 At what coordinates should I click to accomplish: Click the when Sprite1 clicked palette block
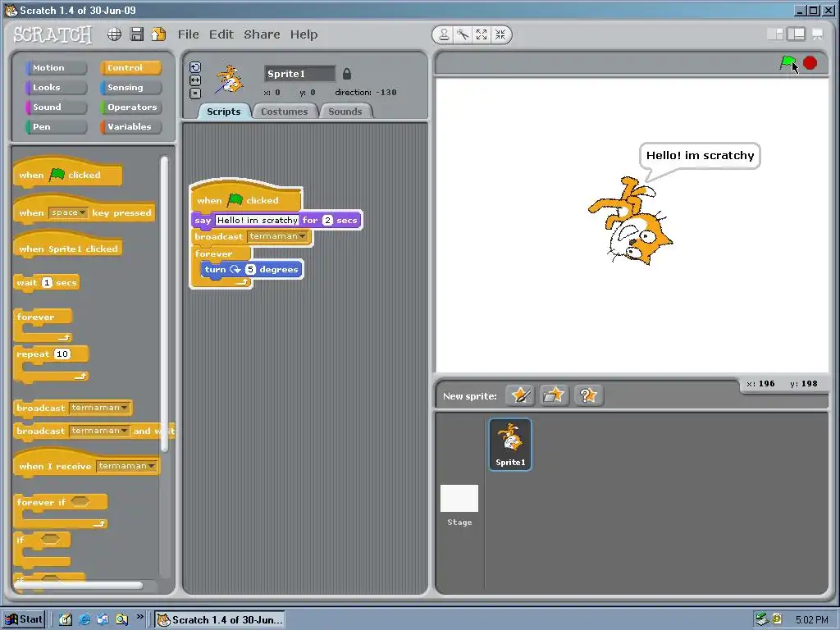[x=67, y=245]
